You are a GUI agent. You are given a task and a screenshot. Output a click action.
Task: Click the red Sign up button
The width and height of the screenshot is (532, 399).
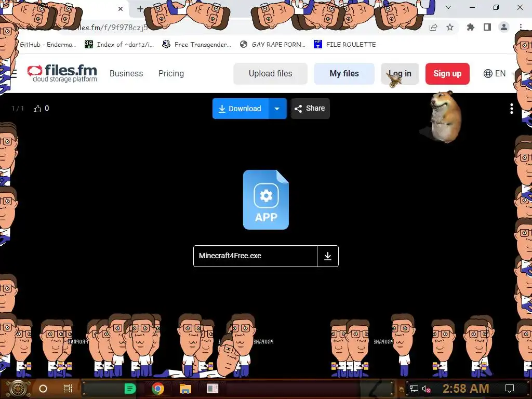[447, 74]
